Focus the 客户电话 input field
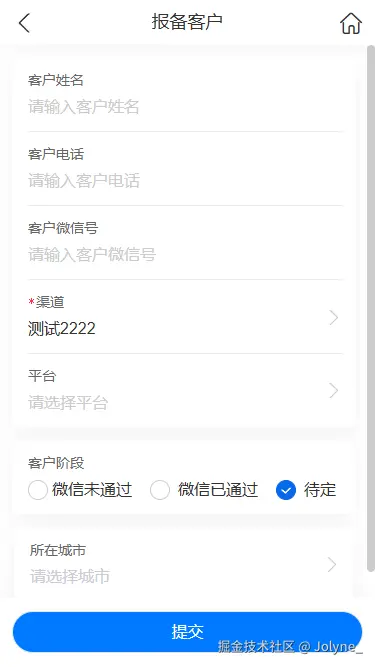 point(185,181)
